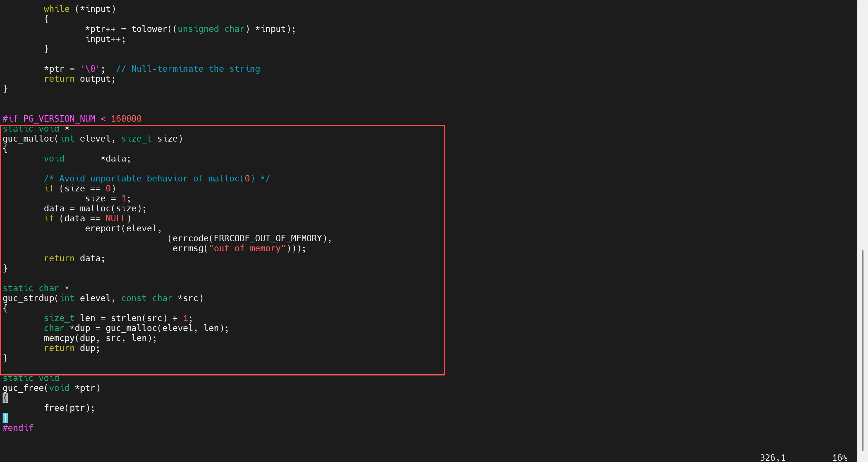Click the 'return dup;' line

72,348
